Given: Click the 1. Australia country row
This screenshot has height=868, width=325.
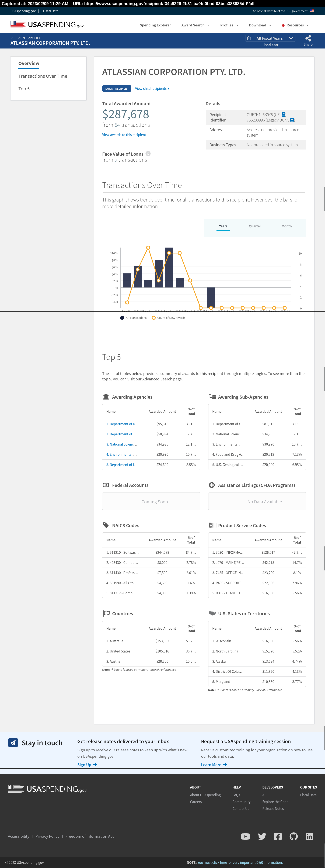Looking at the screenshot, I should coord(151,641).
